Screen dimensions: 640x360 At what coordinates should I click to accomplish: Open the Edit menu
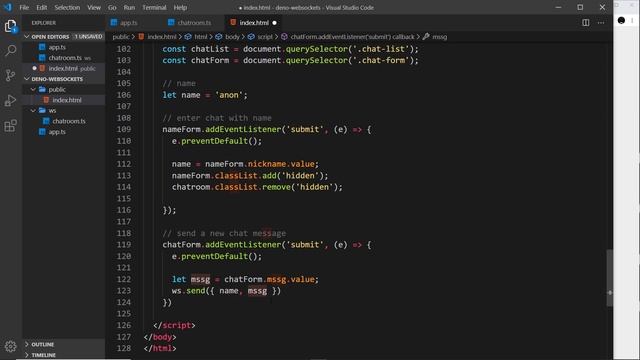pos(42,7)
